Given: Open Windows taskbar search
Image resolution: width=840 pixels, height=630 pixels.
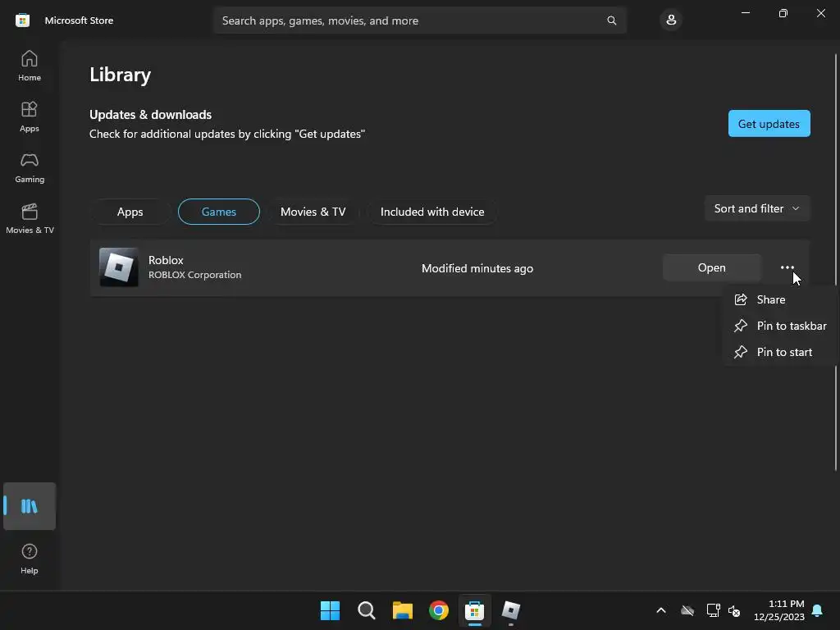Looking at the screenshot, I should [x=367, y=610].
